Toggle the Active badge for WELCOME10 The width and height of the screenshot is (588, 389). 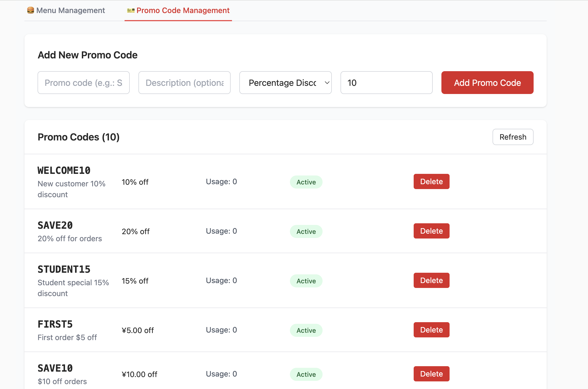(306, 182)
